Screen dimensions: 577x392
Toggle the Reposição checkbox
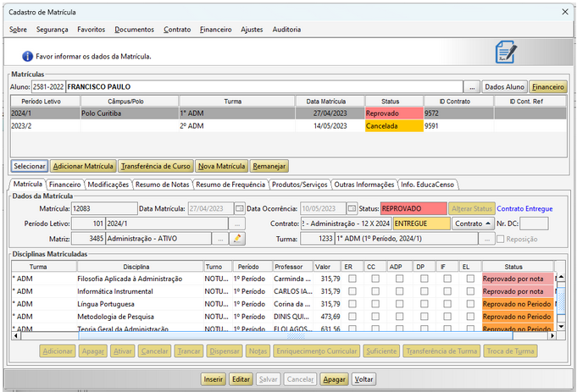(501, 239)
